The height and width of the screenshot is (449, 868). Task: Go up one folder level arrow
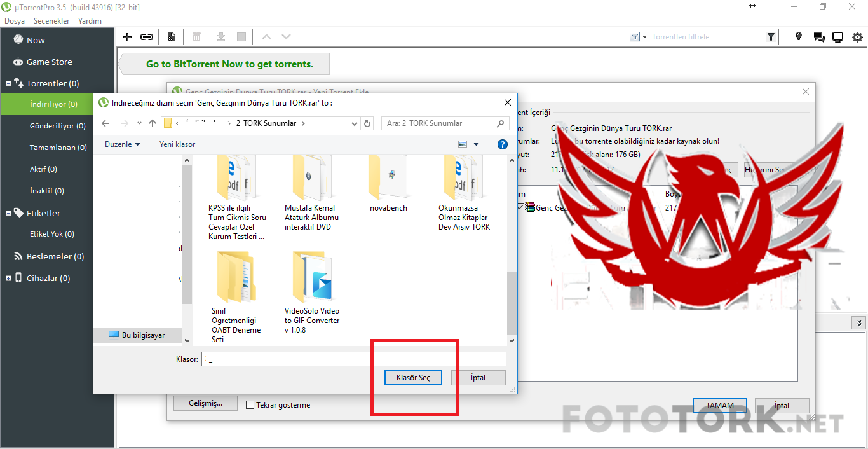click(153, 123)
